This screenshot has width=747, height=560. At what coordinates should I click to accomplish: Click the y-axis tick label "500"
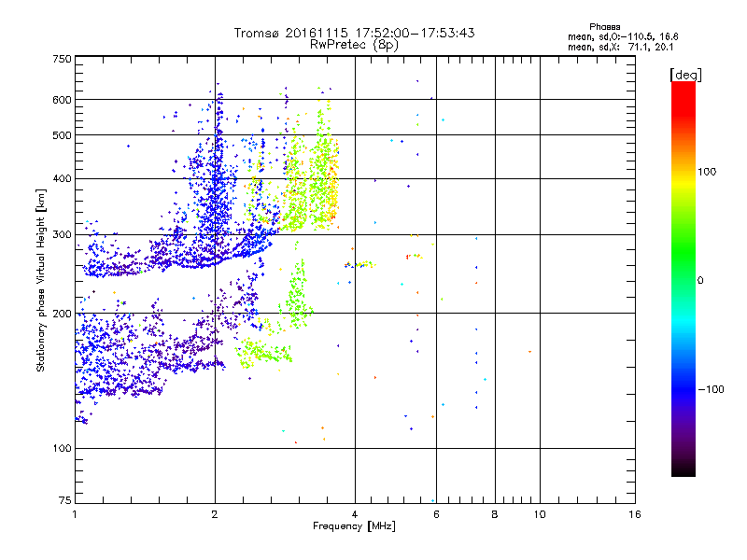[x=62, y=135]
